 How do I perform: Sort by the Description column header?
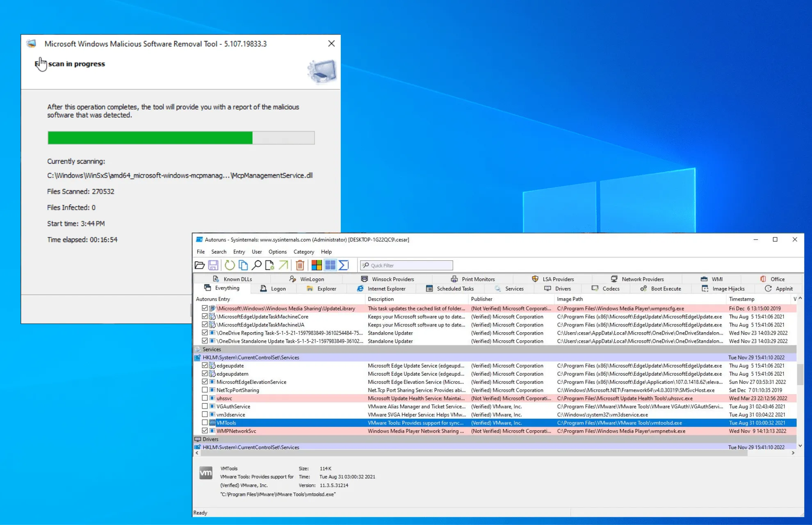click(416, 299)
